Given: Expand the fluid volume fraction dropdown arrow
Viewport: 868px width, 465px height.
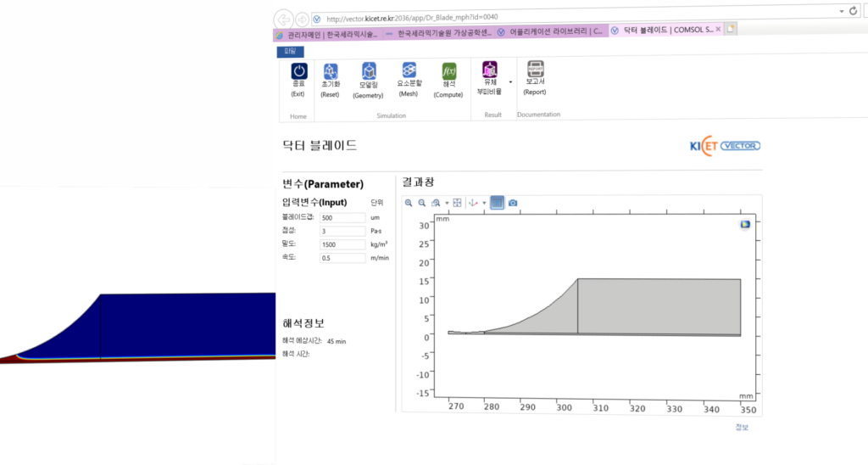Looking at the screenshot, I should pyautogui.click(x=509, y=81).
